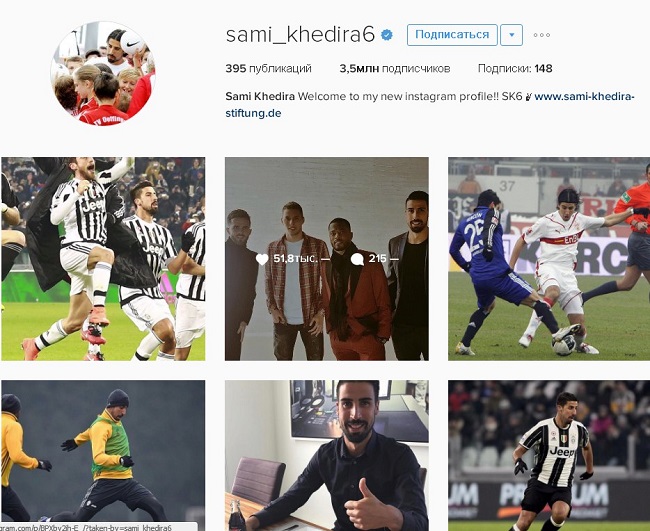Open the sami-khedira-stiftung.de website link

(430, 105)
